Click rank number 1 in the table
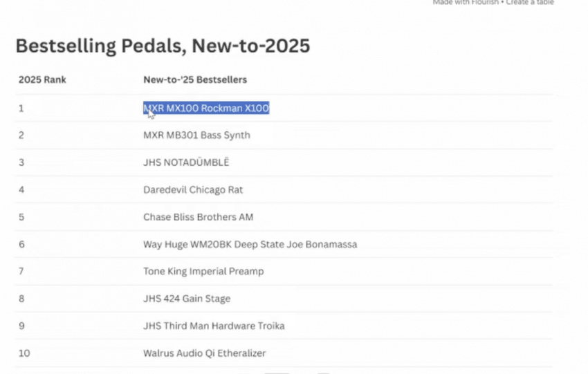588x374 pixels. pos(21,108)
